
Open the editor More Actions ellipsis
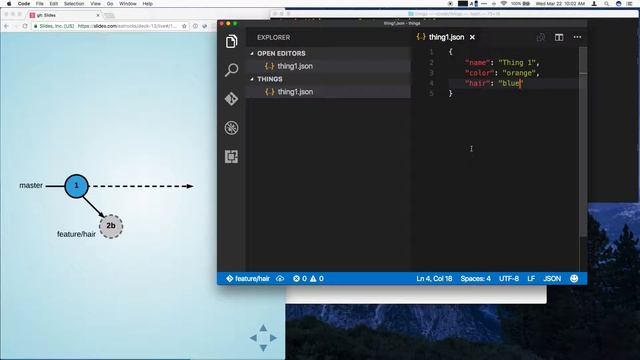(577, 37)
